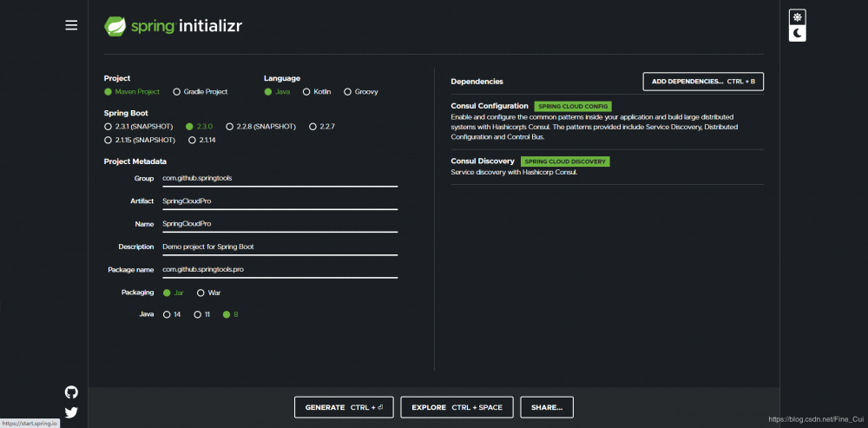868x428 pixels.
Task: Select Spring Boot 2.1.14
Action: [x=202, y=141]
